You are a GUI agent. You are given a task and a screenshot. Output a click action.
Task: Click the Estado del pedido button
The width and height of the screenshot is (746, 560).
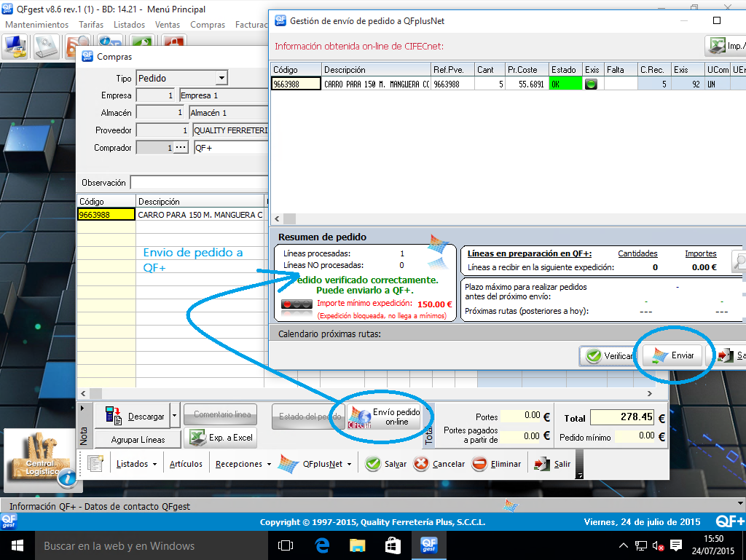coord(307,417)
